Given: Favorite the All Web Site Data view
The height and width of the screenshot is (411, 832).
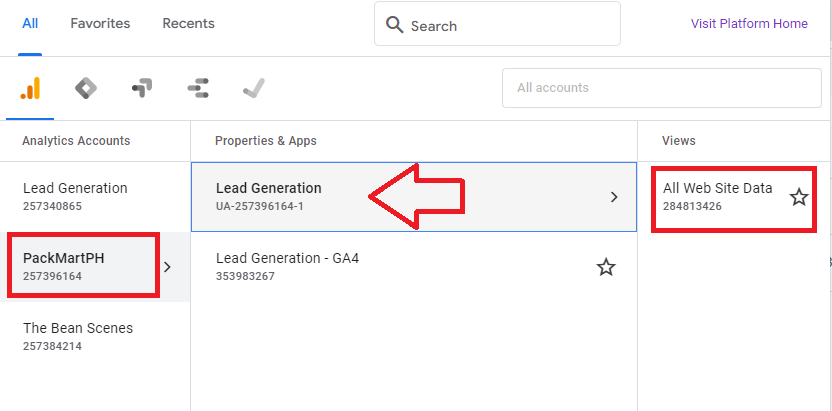Looking at the screenshot, I should tap(799, 197).
